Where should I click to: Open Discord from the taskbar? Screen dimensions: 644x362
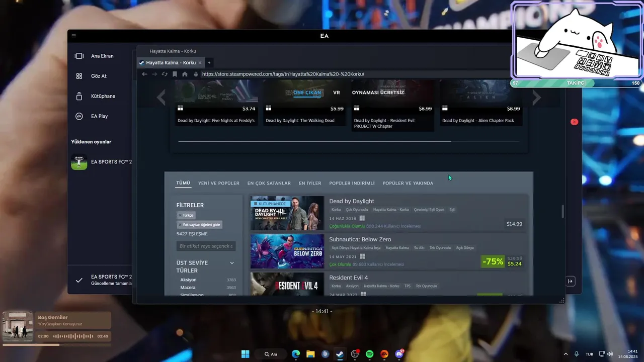pos(399,354)
